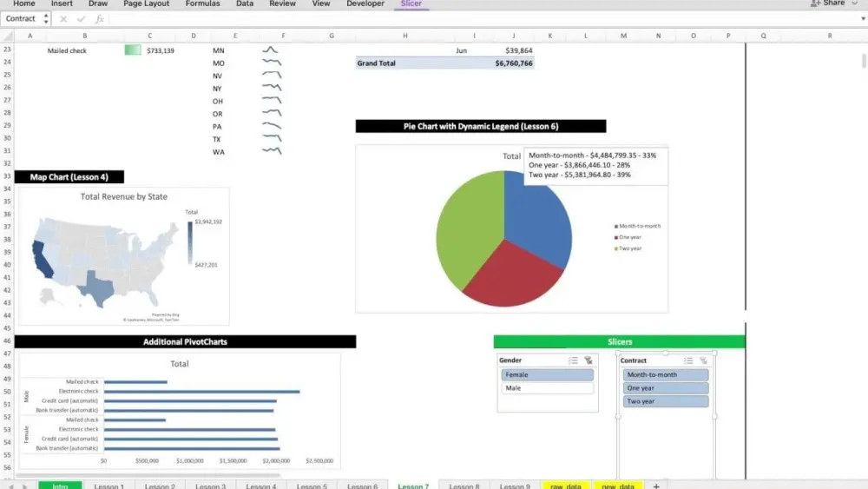Screen dimensions: 868x489
Task: Open the Page Layout ribbon tab
Action: tap(146, 3)
